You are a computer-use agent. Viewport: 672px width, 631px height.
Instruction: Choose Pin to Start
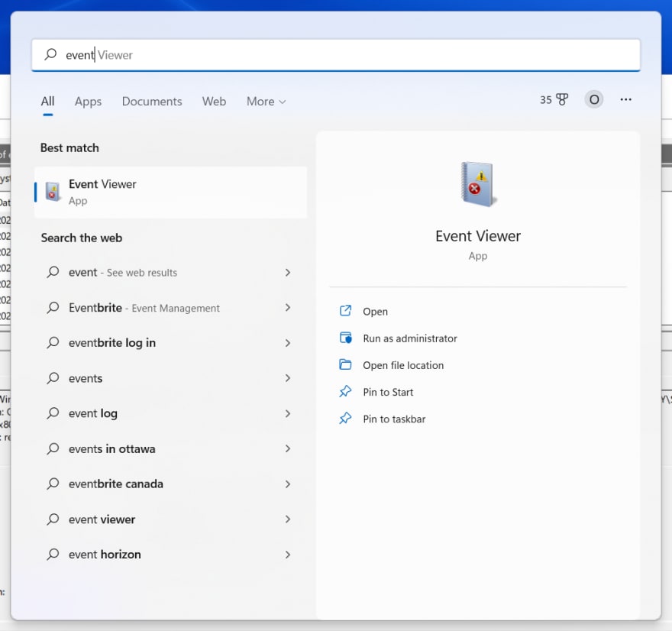[388, 392]
